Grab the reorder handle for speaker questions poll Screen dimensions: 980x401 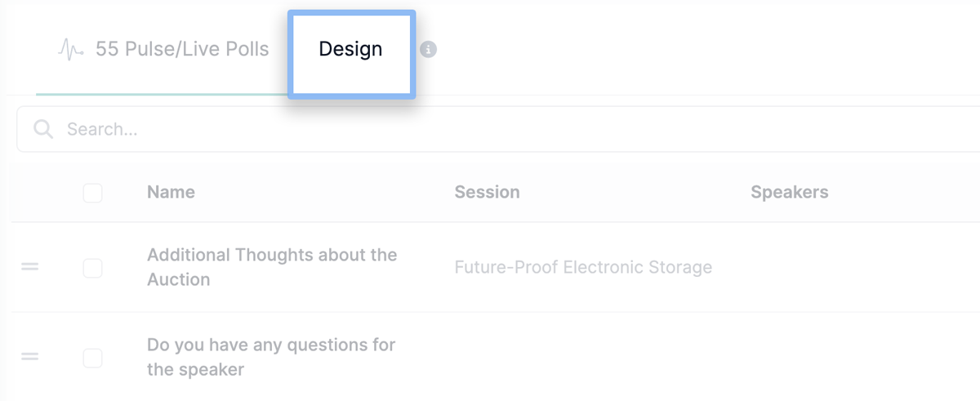tap(30, 357)
